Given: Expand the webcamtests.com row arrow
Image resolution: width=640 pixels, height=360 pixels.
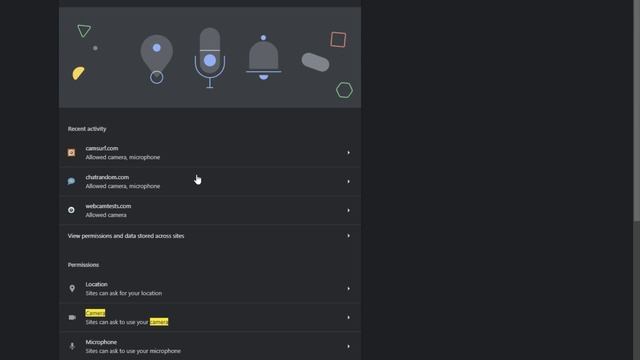Looking at the screenshot, I should point(349,211).
